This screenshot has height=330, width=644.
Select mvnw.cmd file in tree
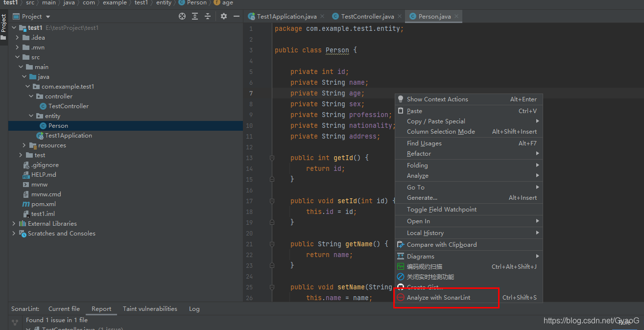click(46, 194)
